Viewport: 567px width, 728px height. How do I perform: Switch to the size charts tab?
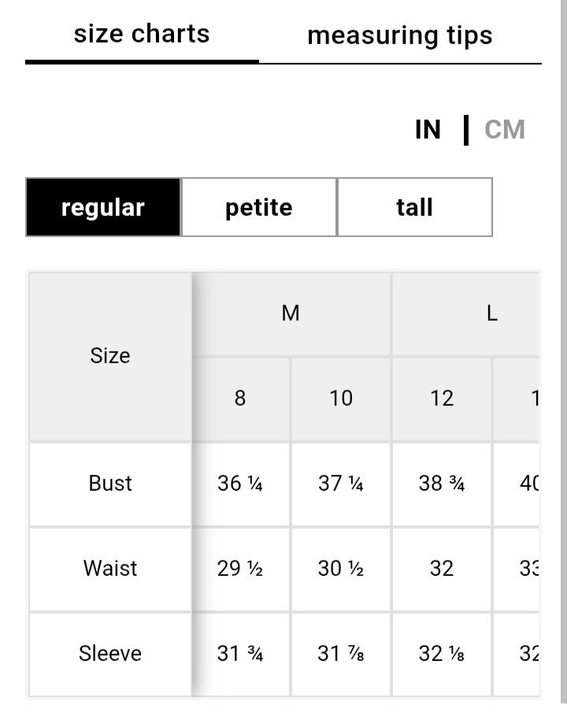pos(142,34)
